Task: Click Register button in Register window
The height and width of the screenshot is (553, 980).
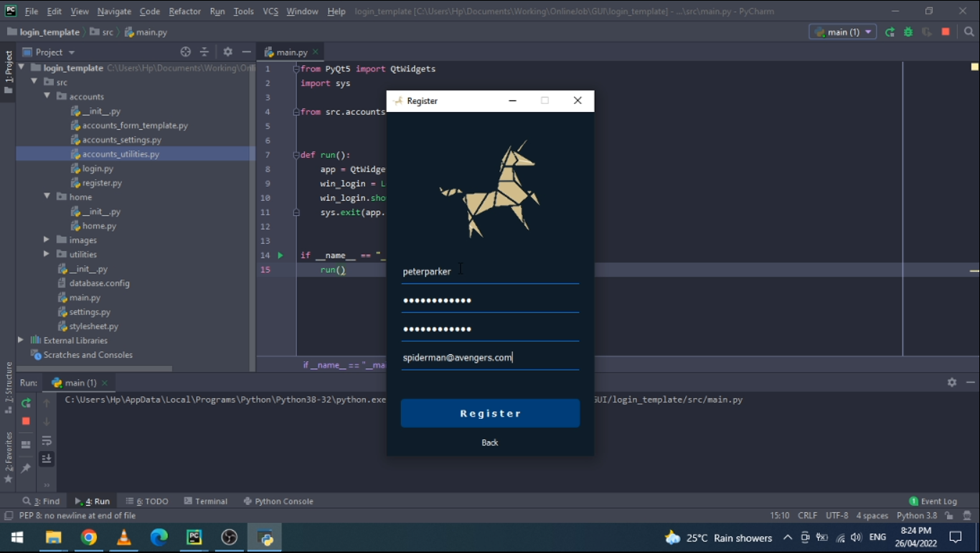Action: 490,413
